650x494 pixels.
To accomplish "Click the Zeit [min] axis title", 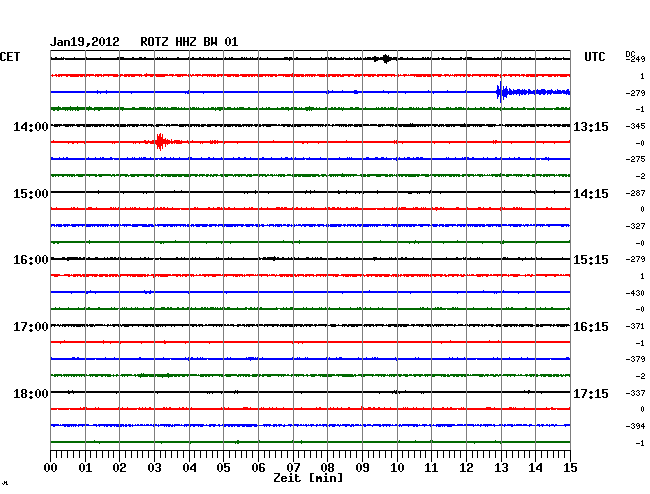I will coord(308,478).
